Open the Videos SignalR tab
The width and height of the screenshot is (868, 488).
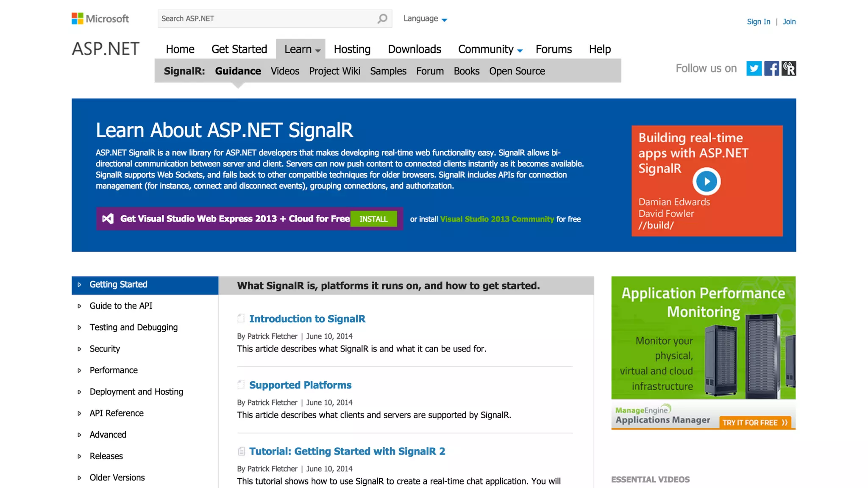[x=285, y=71]
